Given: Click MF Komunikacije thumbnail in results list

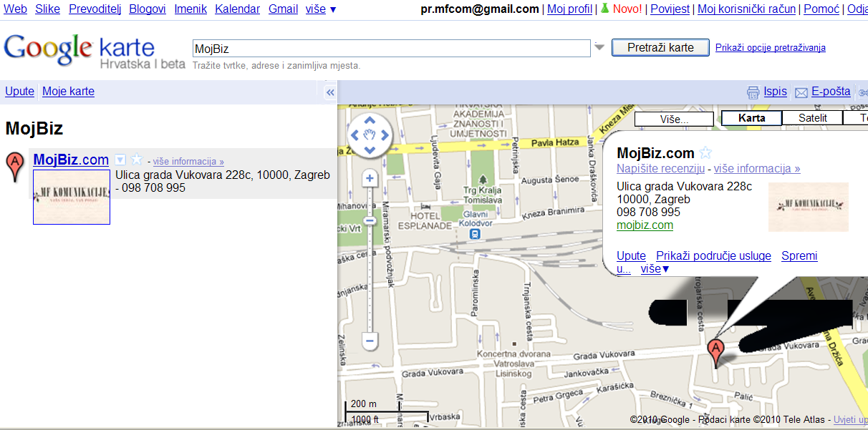Looking at the screenshot, I should coord(72,197).
